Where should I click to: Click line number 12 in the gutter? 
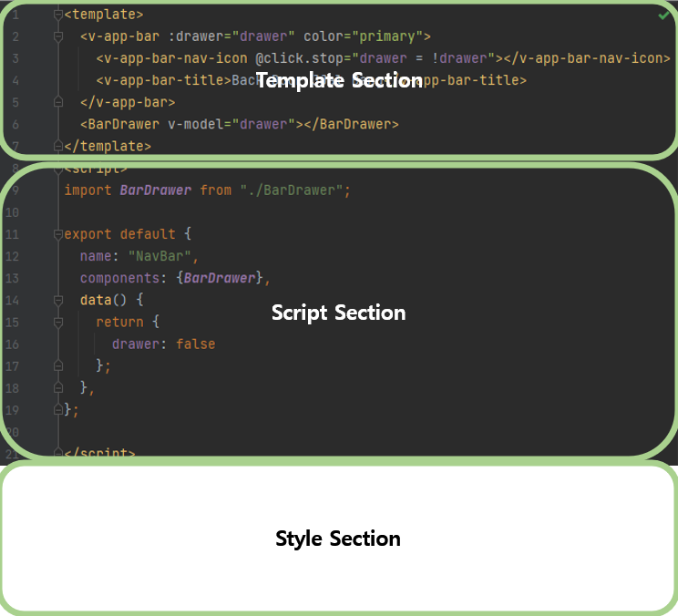12,256
